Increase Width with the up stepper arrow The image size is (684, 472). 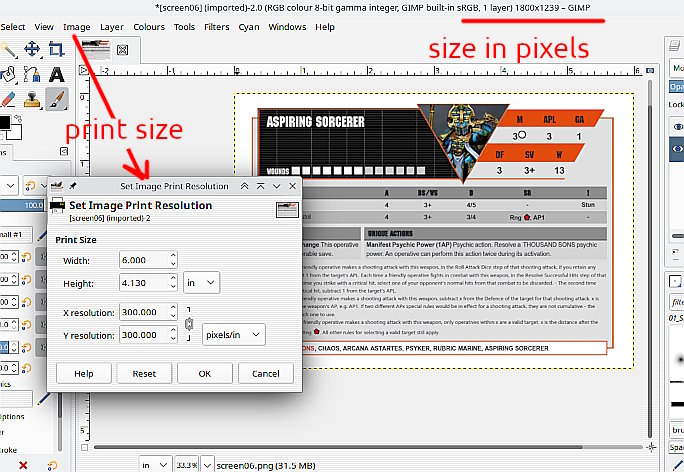(173, 255)
